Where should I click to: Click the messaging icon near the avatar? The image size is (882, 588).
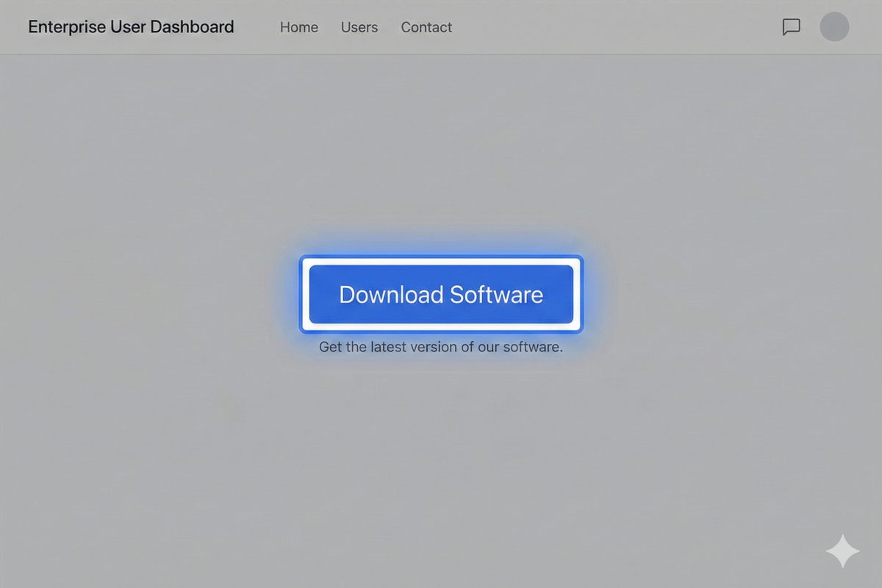point(792,27)
